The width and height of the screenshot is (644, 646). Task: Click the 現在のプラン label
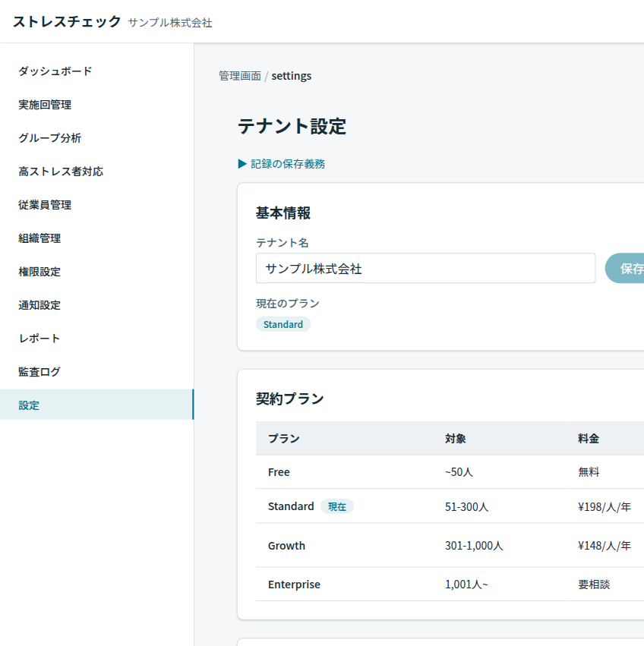coord(288,304)
